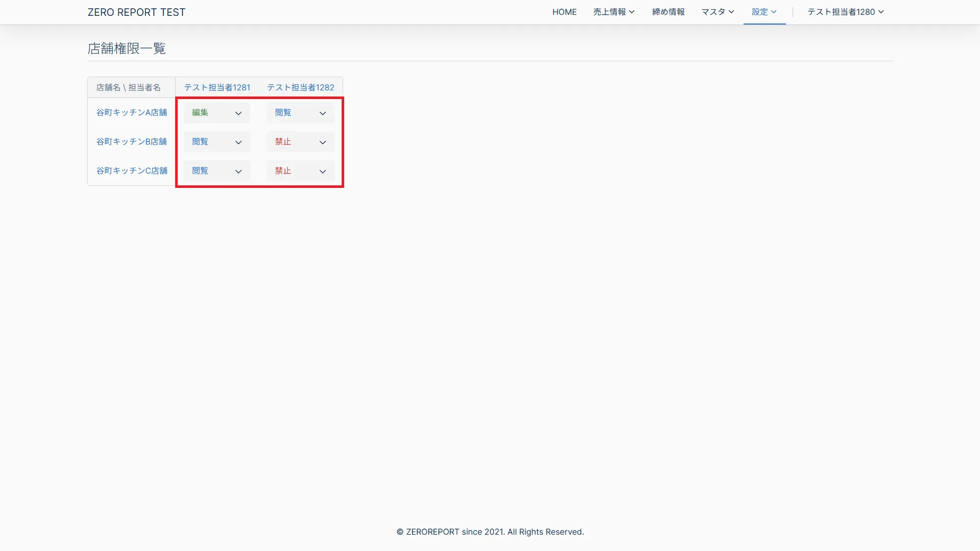Open C店舗 閲覧 dropdown for 担当者1281
Image resolution: width=980 pixels, height=551 pixels.
point(217,171)
